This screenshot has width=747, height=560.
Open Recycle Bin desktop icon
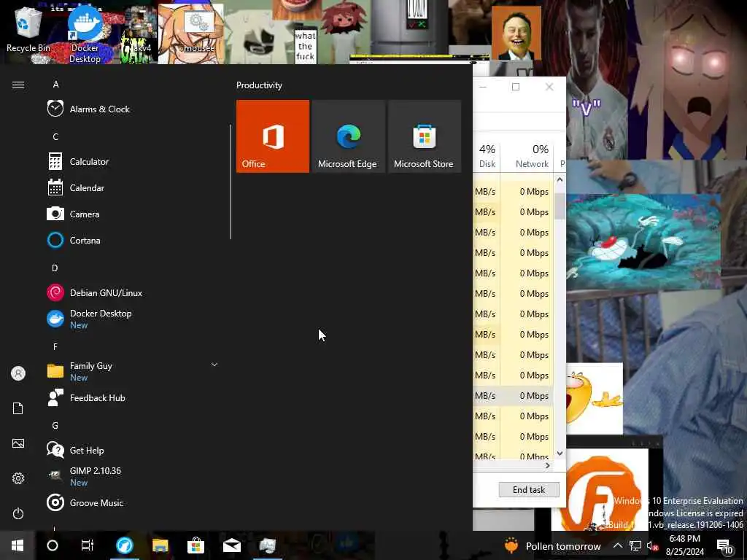(28, 31)
